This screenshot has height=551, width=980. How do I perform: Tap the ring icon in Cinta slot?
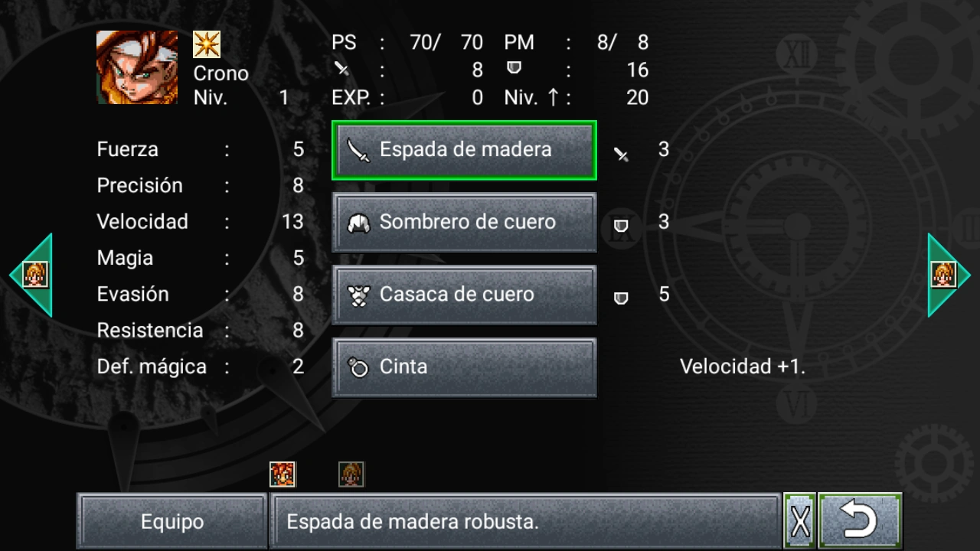pos(358,368)
